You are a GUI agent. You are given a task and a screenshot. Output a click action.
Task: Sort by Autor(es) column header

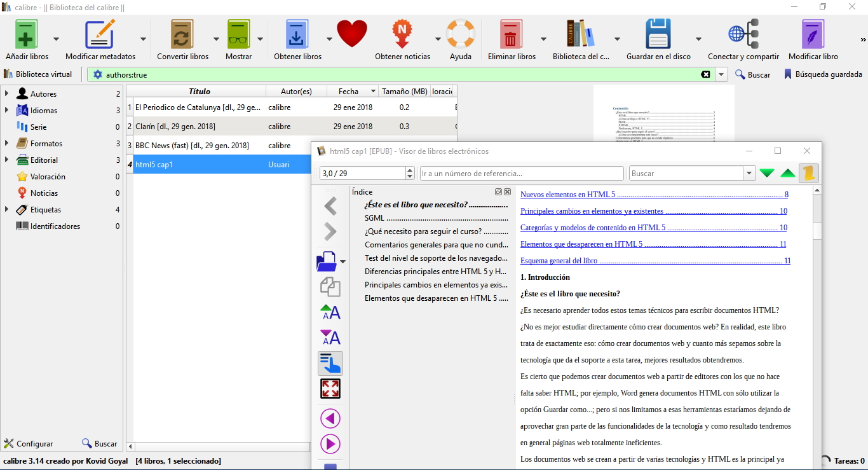296,91
